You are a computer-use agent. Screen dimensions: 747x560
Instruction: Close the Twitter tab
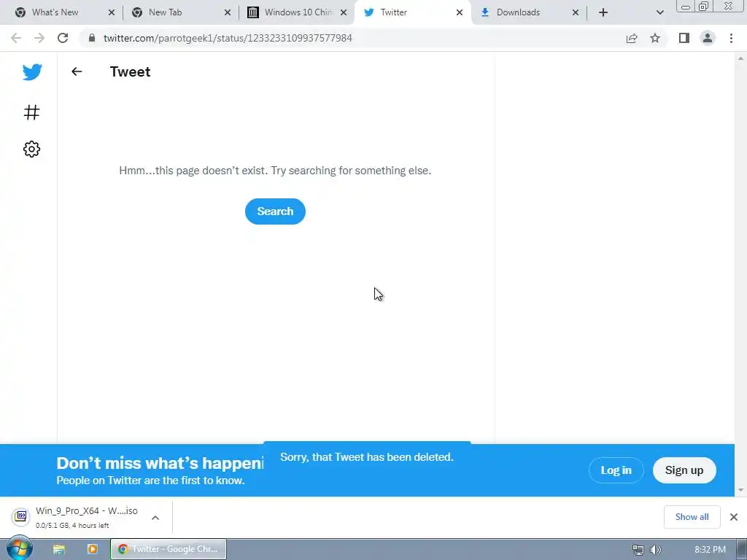[460, 12]
